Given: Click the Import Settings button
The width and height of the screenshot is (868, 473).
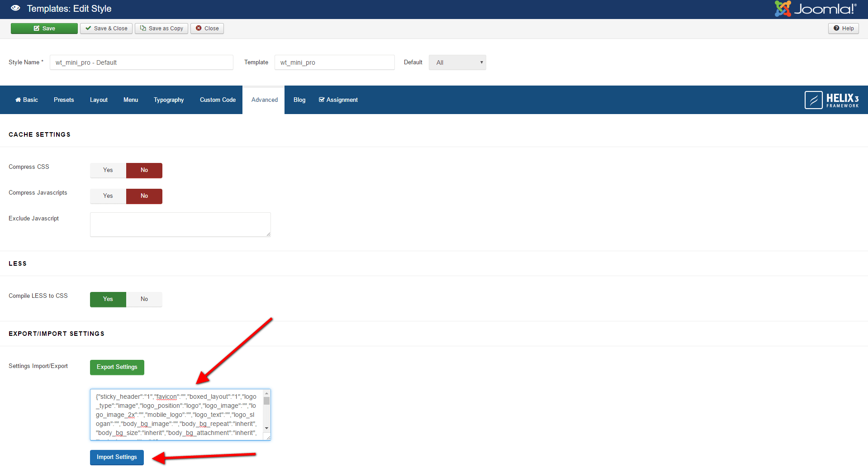Looking at the screenshot, I should coord(117,457).
